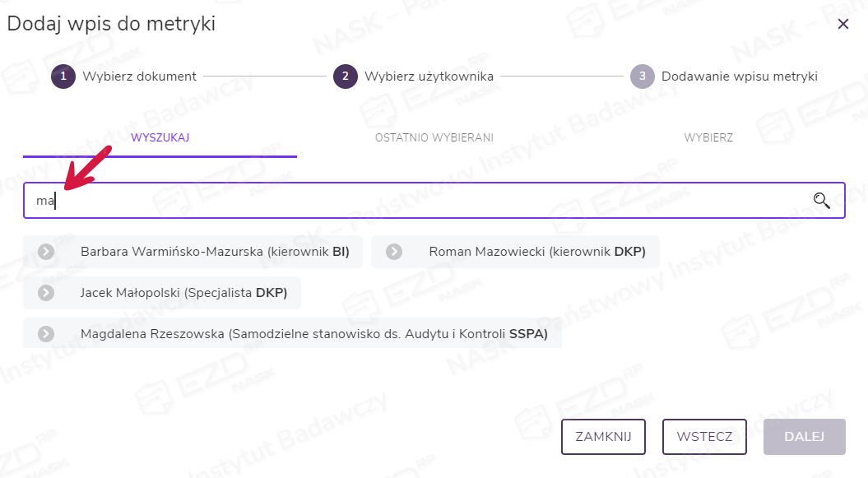
Task: Select user Barbara Warmińsko-Mazurska
Action: tap(215, 252)
